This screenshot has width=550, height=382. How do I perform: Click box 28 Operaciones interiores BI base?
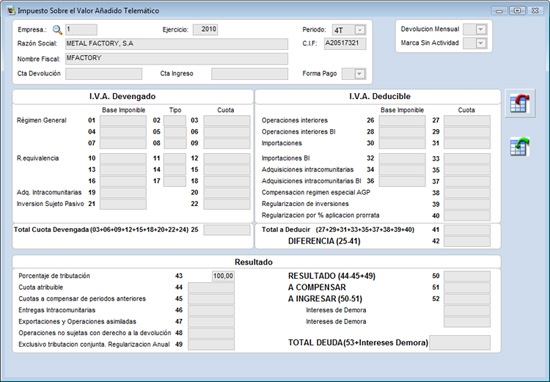tap(402, 132)
